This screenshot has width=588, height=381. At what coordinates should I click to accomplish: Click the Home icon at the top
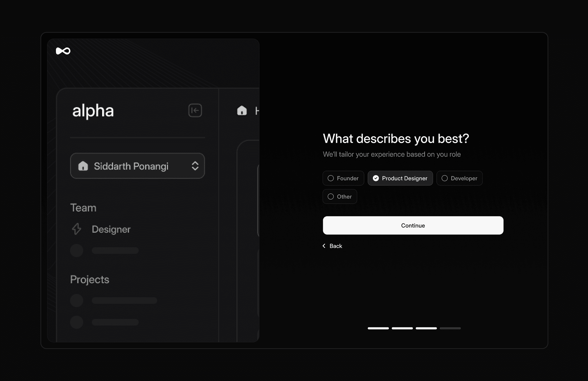coord(242,110)
